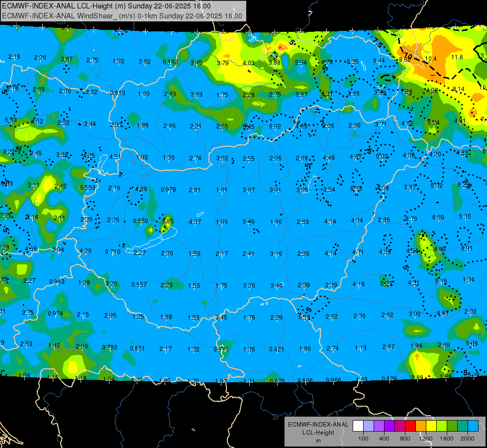Click the magenta legend color swatch
Image resolution: width=487 pixels, height=448 pixels.
(x=400, y=426)
